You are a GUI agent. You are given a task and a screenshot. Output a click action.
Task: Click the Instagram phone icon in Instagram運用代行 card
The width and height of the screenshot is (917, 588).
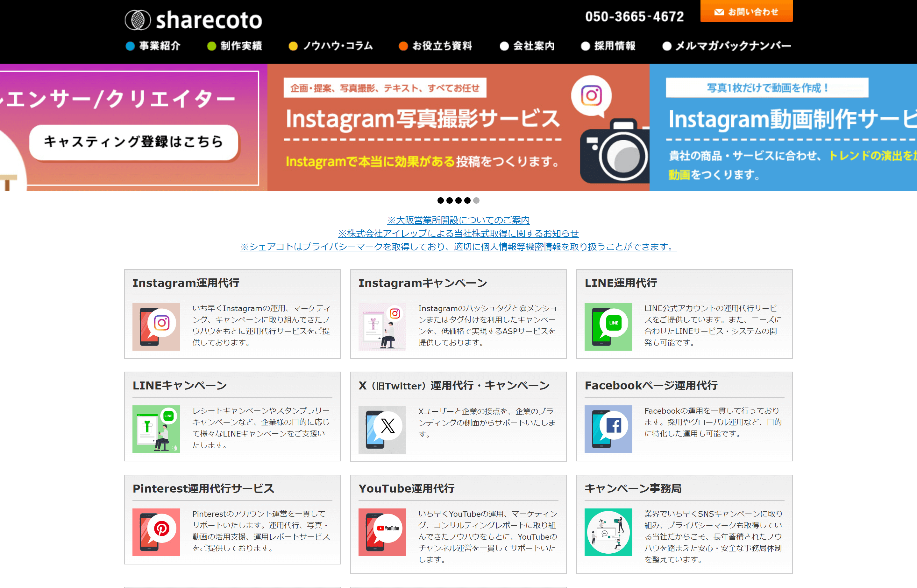(156, 326)
